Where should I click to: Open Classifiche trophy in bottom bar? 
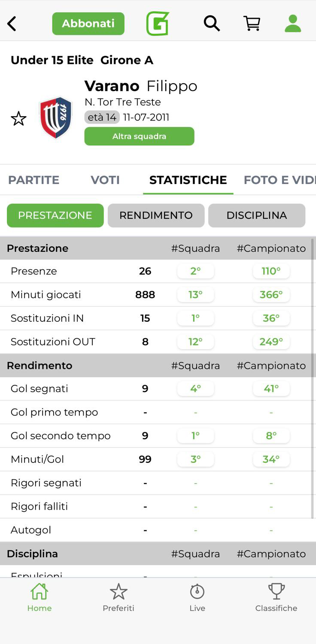point(276,597)
